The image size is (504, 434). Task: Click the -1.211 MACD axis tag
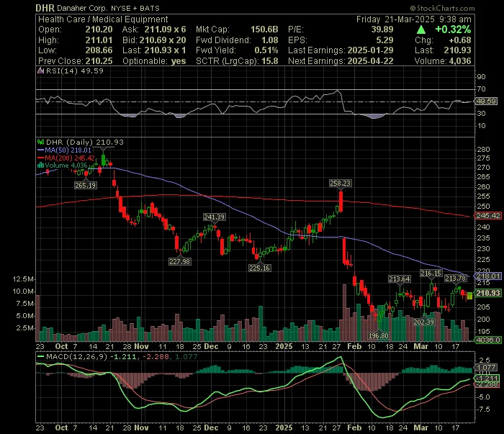pyautogui.click(x=487, y=378)
